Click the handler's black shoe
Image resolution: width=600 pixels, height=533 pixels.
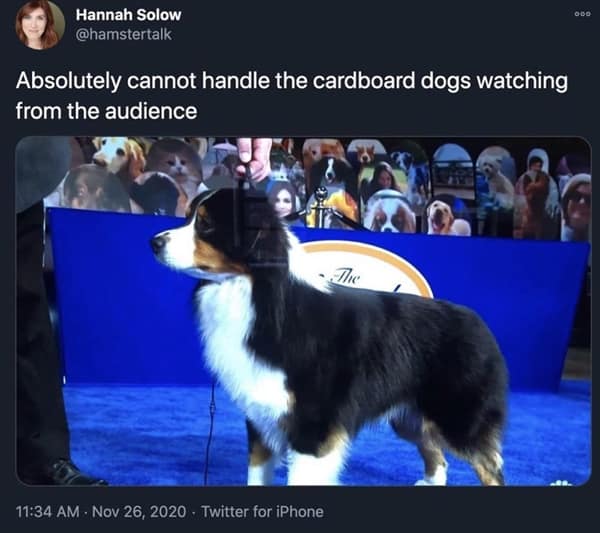71,474
